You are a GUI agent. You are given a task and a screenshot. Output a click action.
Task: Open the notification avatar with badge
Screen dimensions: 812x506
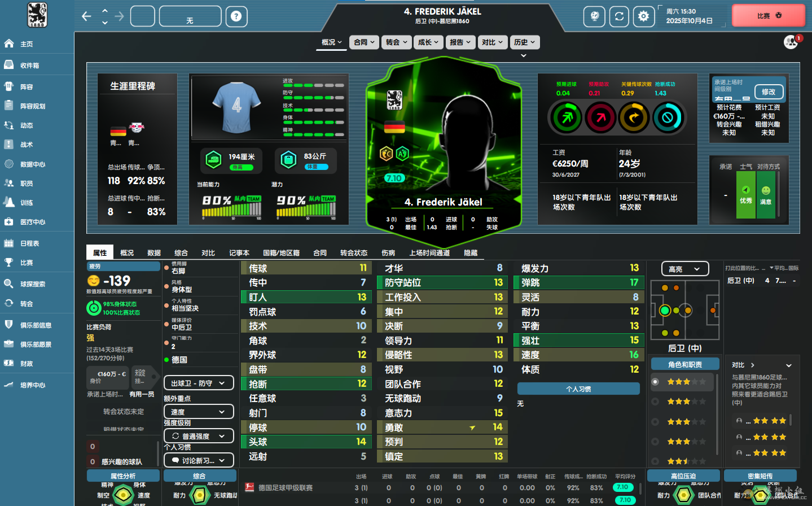tap(792, 41)
